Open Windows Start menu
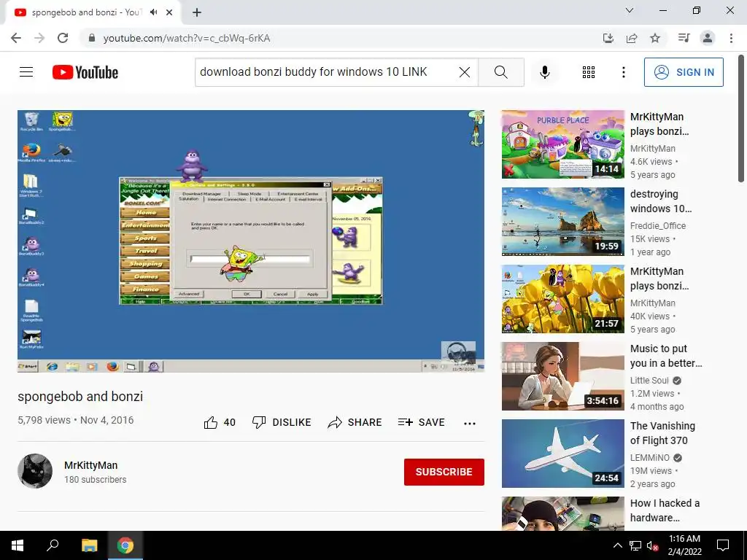 click(x=18, y=545)
